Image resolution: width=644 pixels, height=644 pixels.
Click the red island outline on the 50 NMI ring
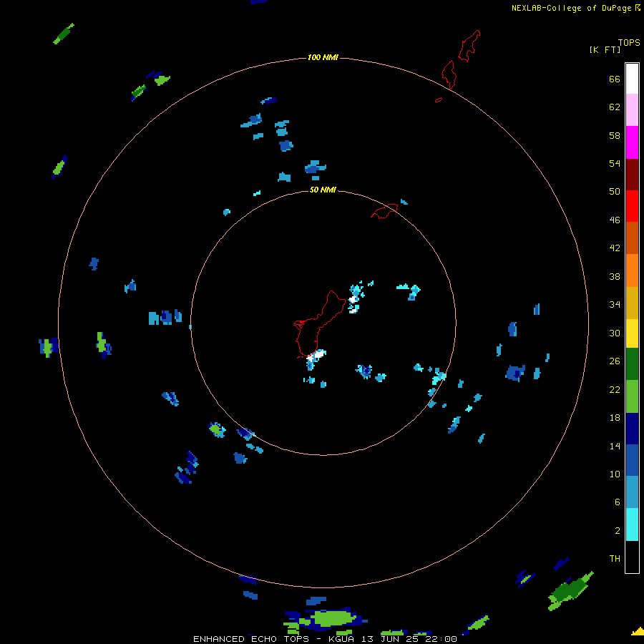pyautogui.click(x=384, y=211)
